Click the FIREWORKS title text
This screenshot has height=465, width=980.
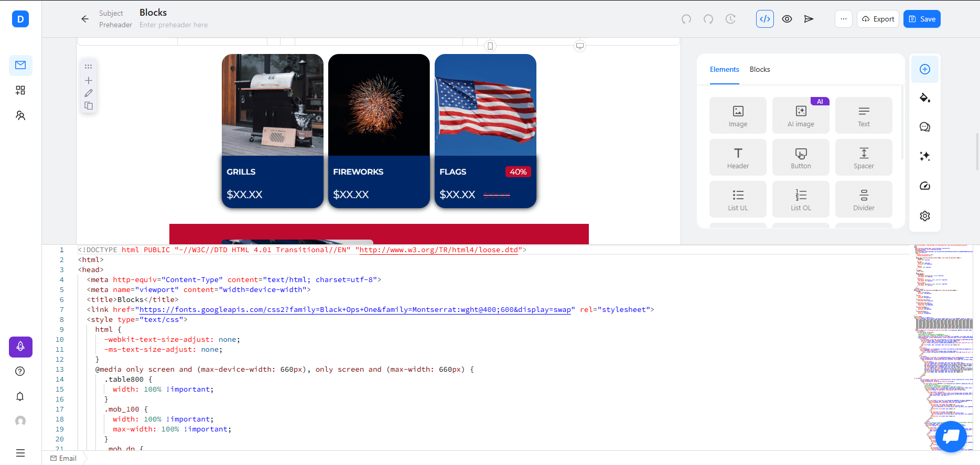point(358,172)
